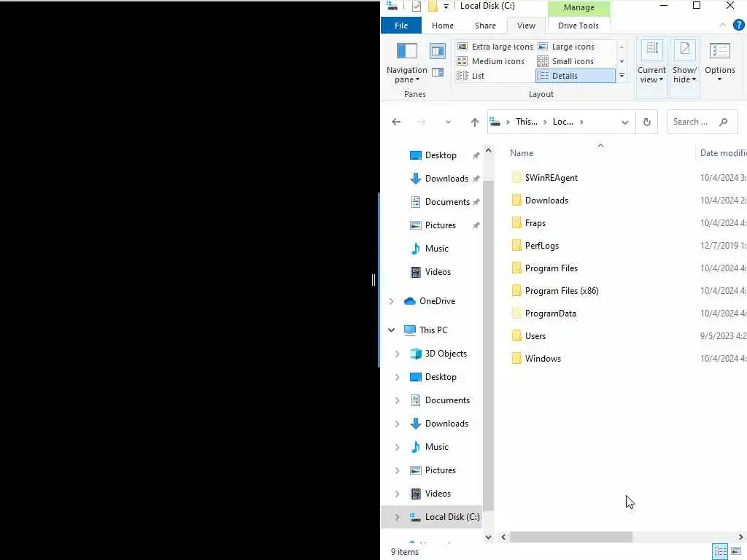Open the address bar history dropdown
Viewport: 747px width, 560px height.
pyautogui.click(x=624, y=122)
